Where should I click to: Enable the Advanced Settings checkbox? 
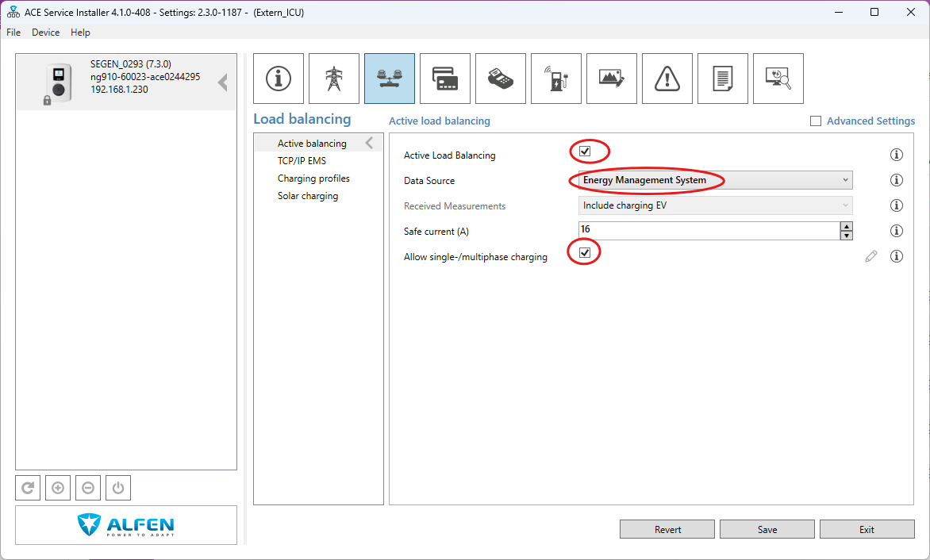(815, 121)
